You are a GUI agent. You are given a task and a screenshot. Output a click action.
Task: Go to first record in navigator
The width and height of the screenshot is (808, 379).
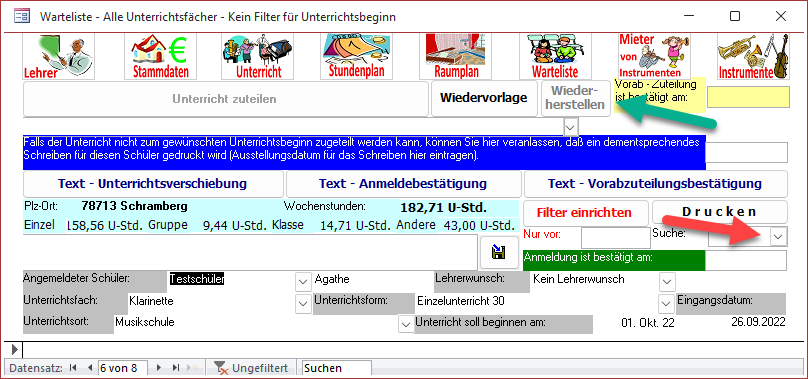(73, 368)
